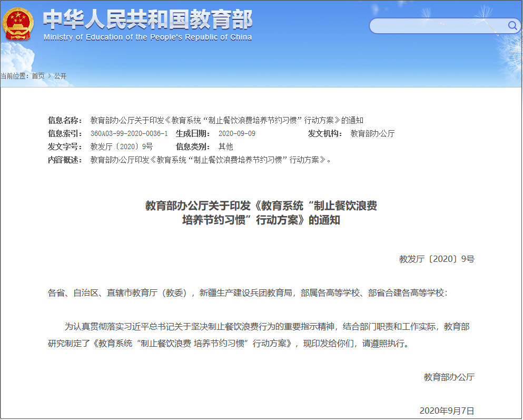The width and height of the screenshot is (523, 420).
Task: Click the 发文机构 value 教育部办公厅
Action: pos(372,133)
